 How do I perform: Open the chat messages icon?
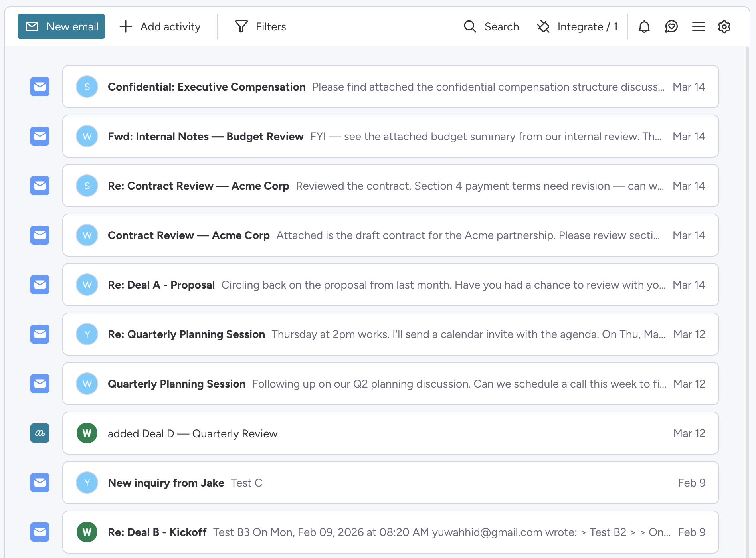click(x=671, y=26)
